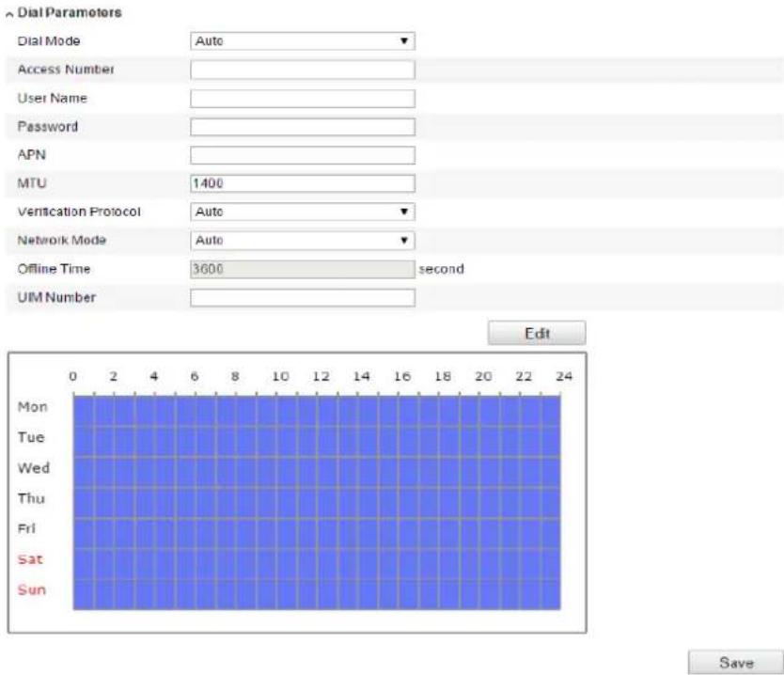Open the Verification Protocol dropdown
This screenshot has height=675, width=784.
coord(303,212)
